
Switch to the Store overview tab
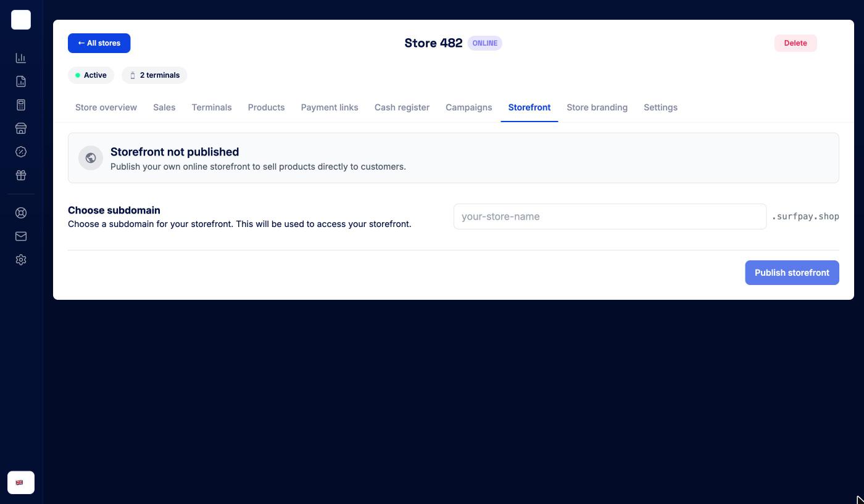coord(106,107)
